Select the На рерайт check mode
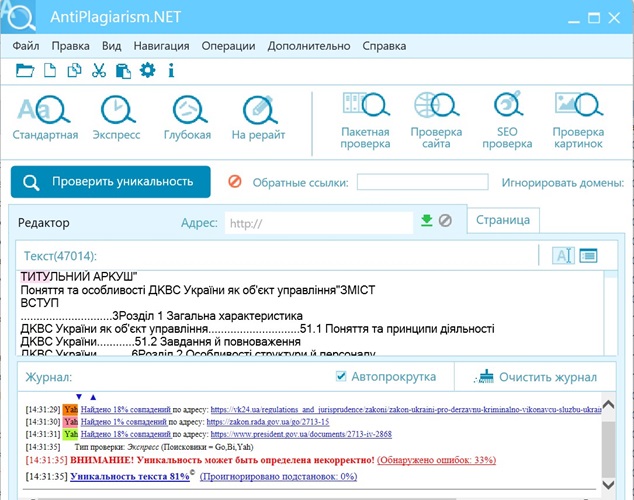The image size is (634, 500). (258, 118)
